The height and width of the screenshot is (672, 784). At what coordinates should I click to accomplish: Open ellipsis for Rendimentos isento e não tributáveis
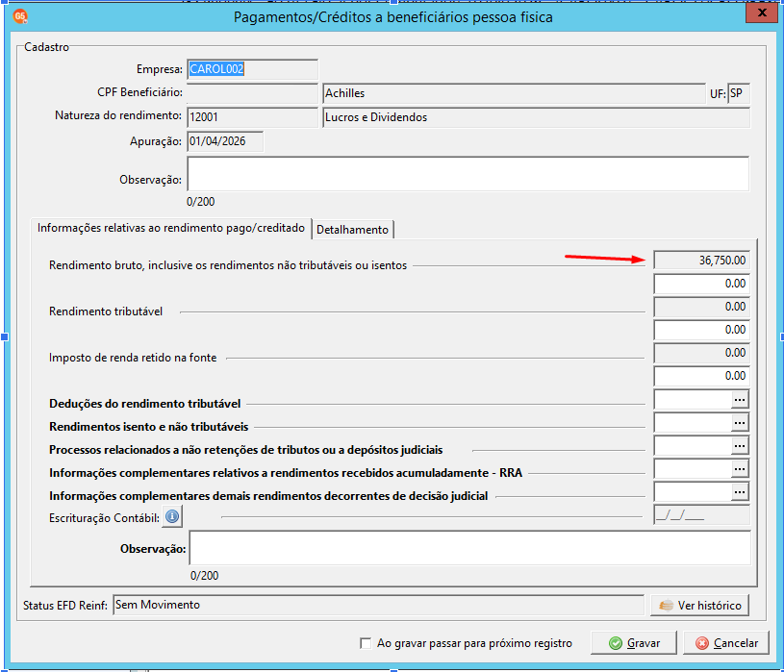(740, 423)
